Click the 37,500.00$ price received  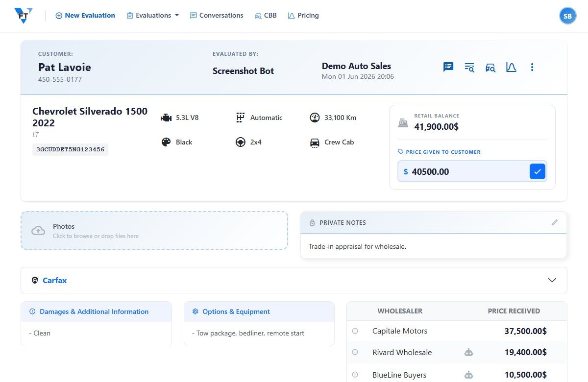[526, 331]
